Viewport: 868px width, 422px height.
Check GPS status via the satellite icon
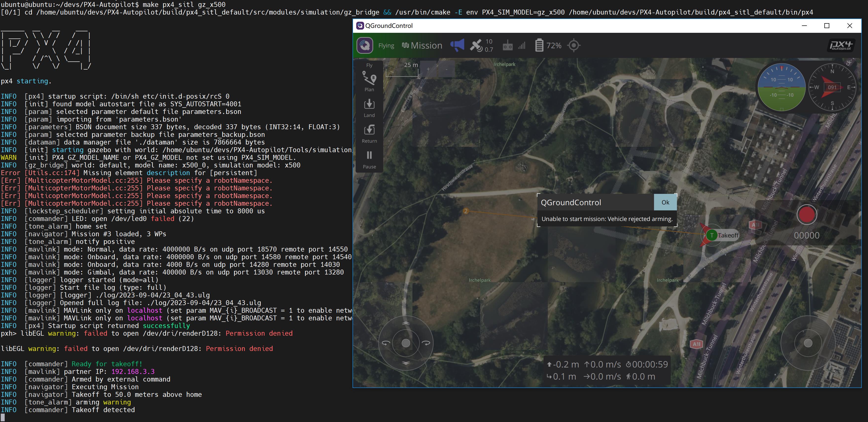(478, 45)
